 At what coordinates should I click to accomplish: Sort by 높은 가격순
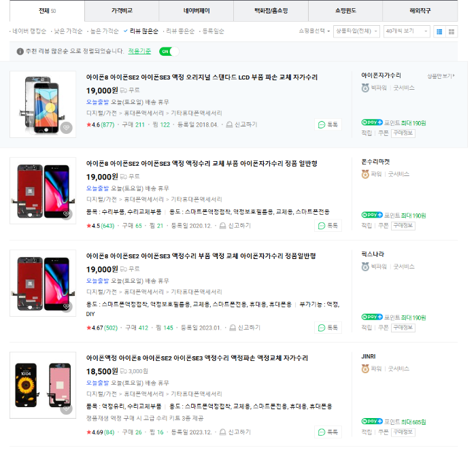tap(105, 32)
